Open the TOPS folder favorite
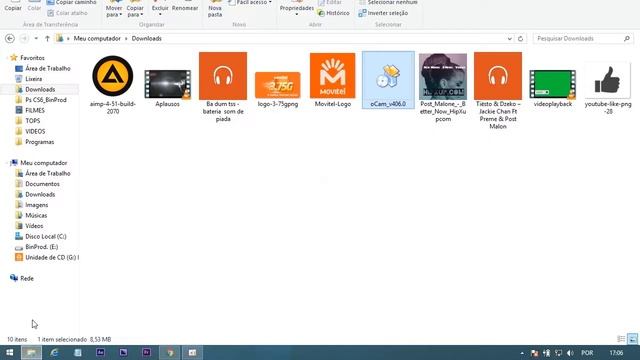The height and width of the screenshot is (360, 640). click(x=28, y=121)
